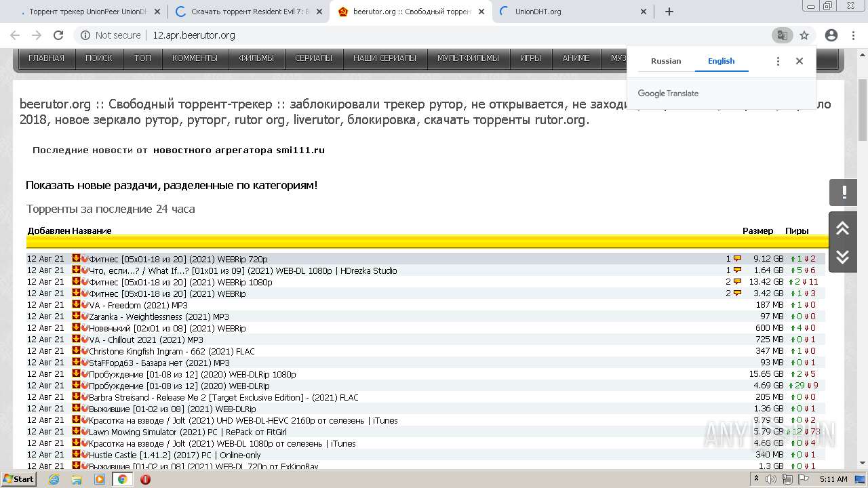The height and width of the screenshot is (488, 868).
Task: Click the volume icon in system tray
Action: pyautogui.click(x=771, y=479)
